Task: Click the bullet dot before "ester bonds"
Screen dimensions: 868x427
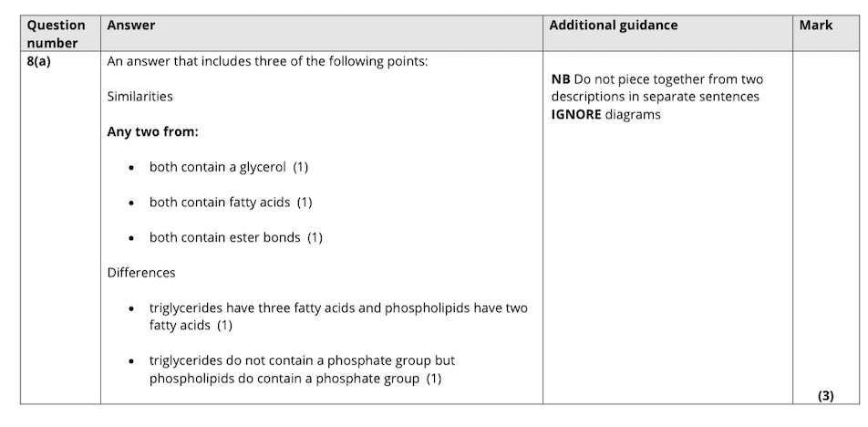Action: (x=132, y=238)
